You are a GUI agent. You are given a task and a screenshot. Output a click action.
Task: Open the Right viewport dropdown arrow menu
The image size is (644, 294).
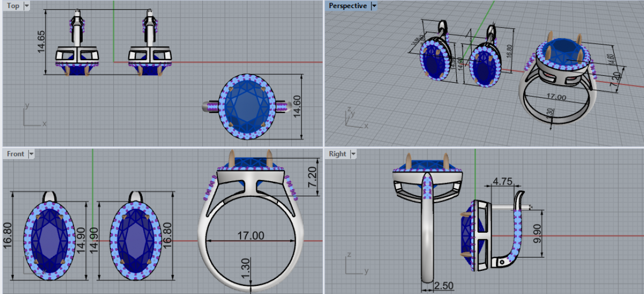coord(353,154)
